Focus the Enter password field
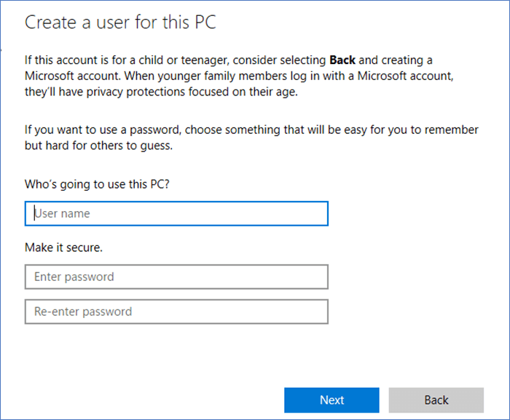 click(x=176, y=277)
